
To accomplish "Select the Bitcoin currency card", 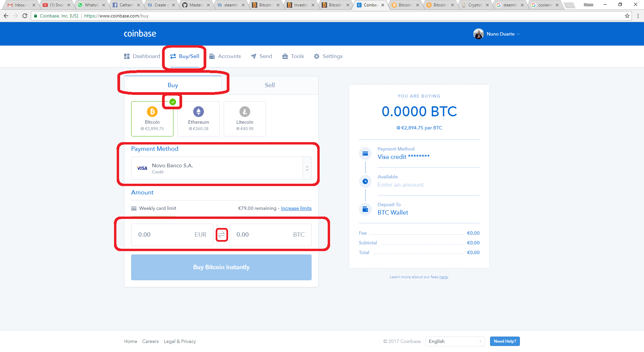I will click(152, 119).
